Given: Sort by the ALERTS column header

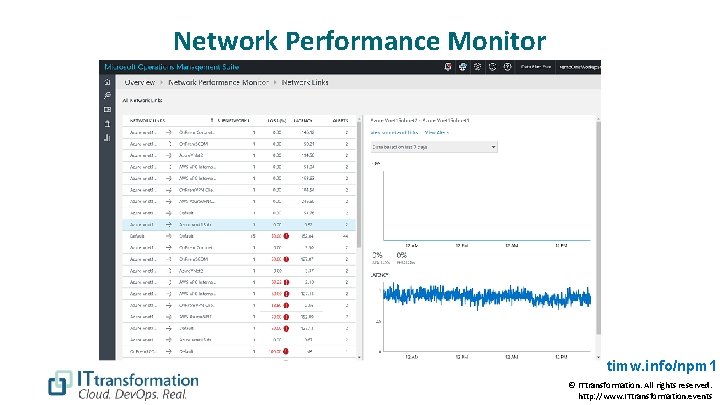Looking at the screenshot, I should pos(340,120).
